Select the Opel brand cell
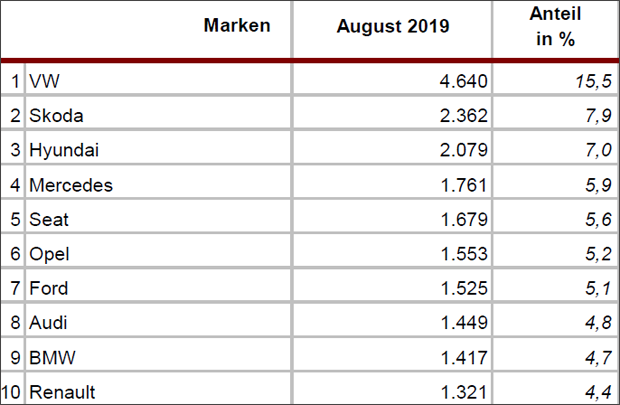620x405 pixels. pyautogui.click(x=50, y=253)
